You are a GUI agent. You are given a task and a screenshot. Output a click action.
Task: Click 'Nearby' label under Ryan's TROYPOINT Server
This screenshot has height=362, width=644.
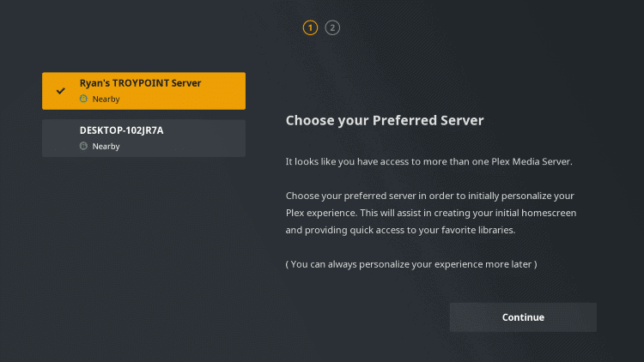[106, 99]
